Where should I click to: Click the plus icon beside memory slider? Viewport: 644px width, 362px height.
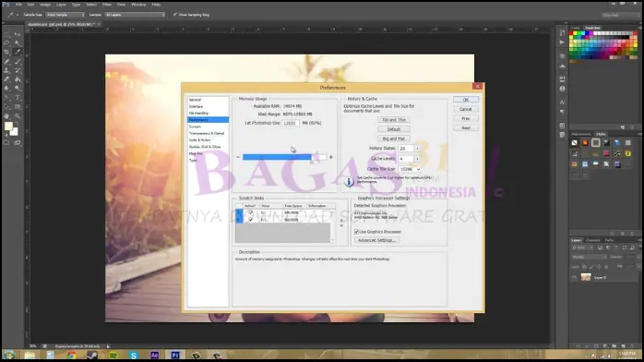click(x=331, y=157)
